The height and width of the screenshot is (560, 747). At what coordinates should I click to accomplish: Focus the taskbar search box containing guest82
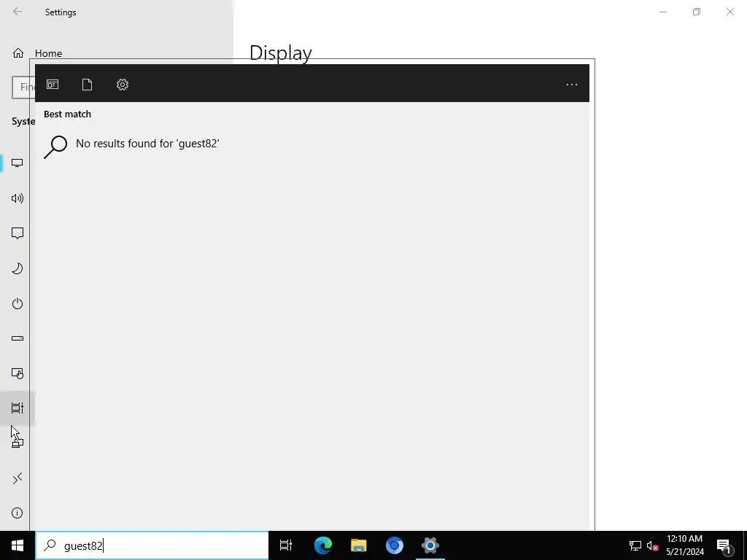pyautogui.click(x=152, y=545)
